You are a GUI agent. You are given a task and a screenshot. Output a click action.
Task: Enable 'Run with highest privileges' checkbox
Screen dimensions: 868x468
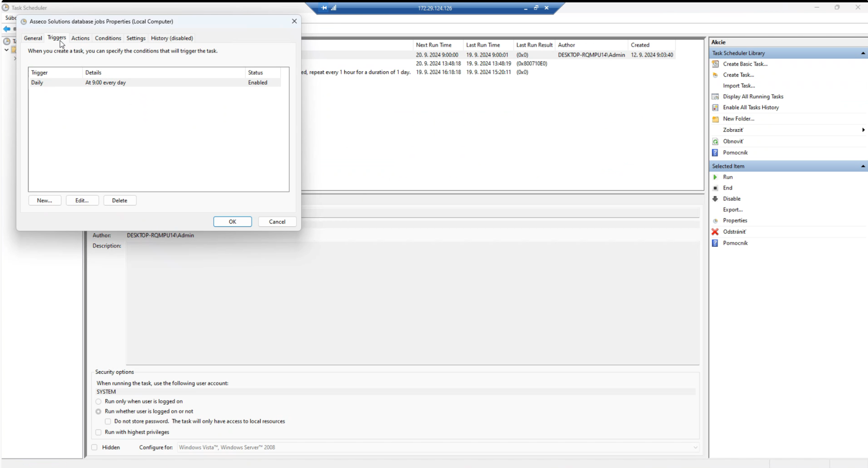click(x=98, y=432)
